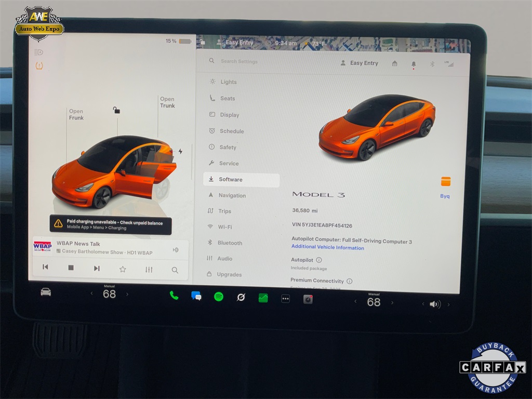Tap the 9:34 am clock
This screenshot has height=399, width=532.
(x=286, y=43)
